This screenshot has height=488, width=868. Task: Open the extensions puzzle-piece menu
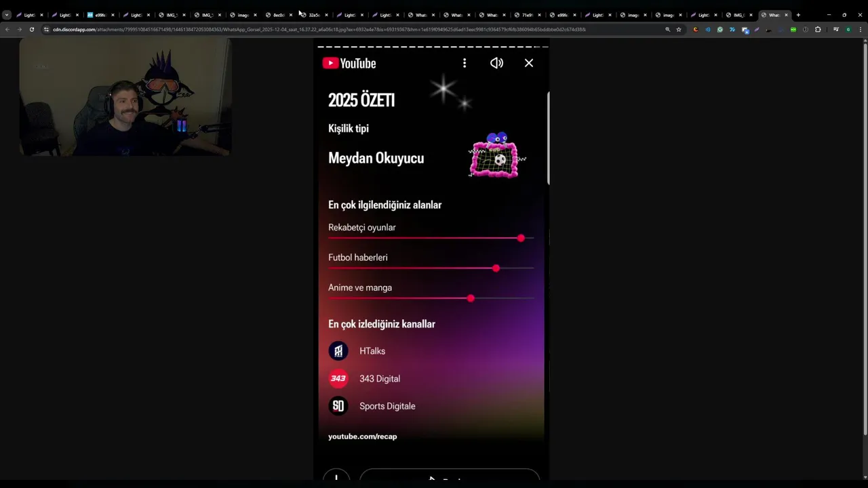point(818,29)
